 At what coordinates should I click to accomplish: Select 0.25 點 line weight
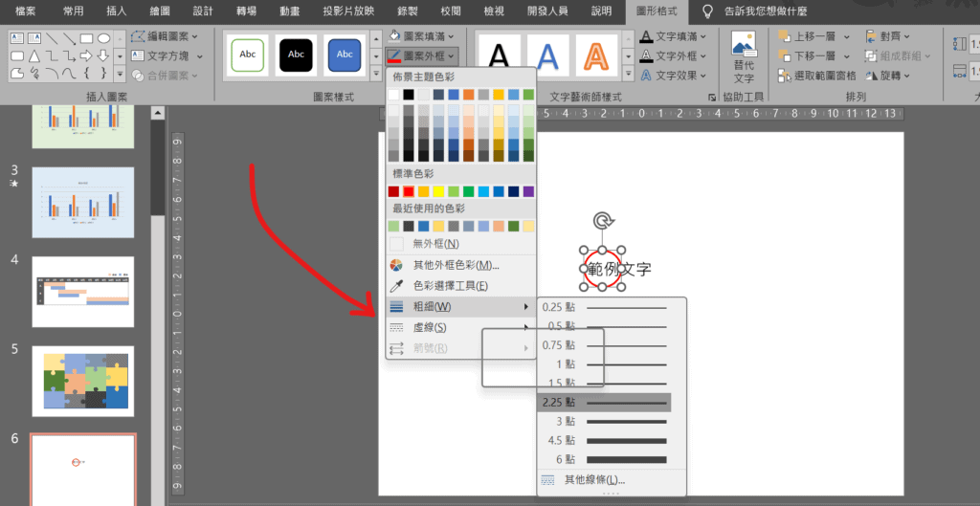(603, 307)
